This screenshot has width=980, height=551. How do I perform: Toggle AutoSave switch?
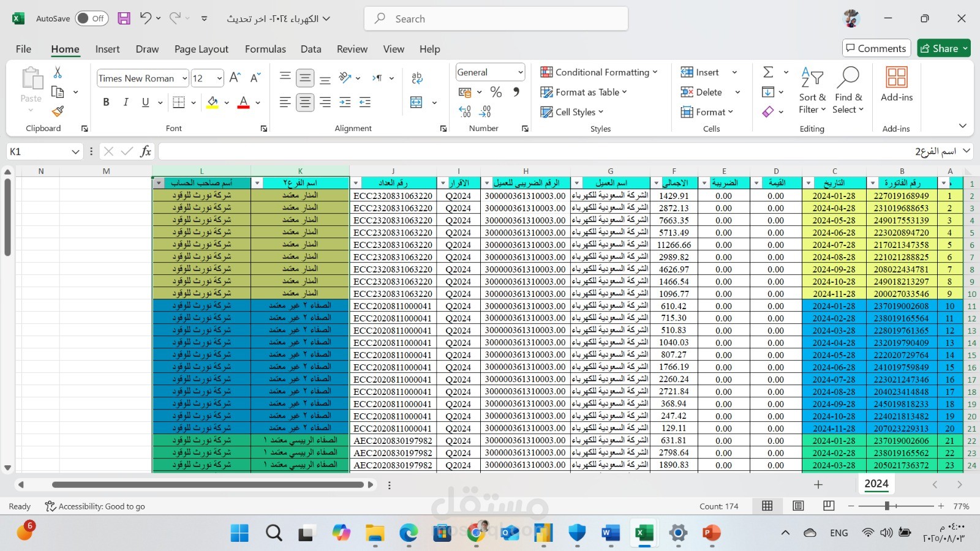click(x=91, y=18)
